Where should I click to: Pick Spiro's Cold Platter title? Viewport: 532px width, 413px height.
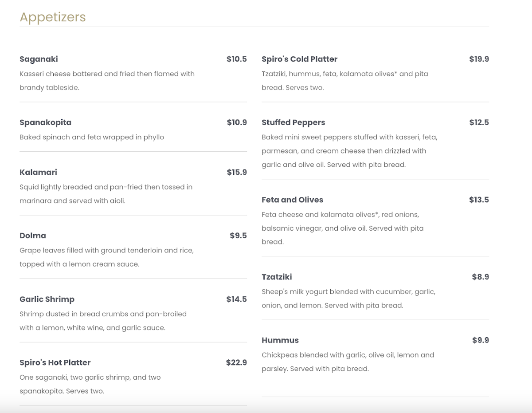[x=299, y=59]
